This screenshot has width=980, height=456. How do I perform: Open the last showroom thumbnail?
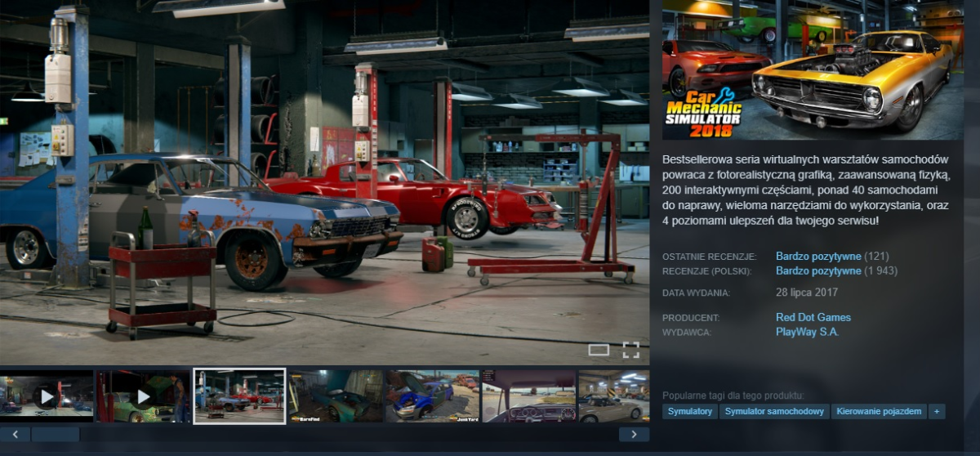613,396
